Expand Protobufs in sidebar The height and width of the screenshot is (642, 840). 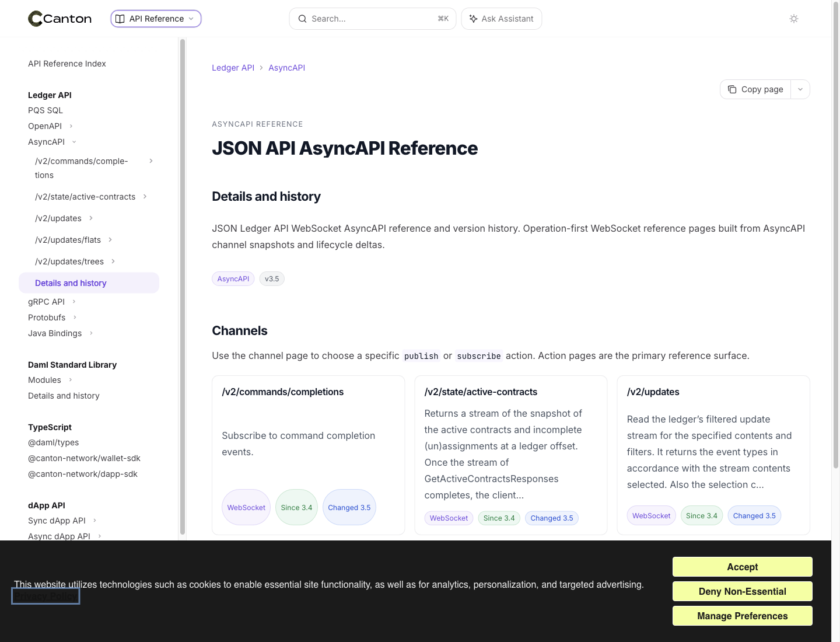click(52, 317)
